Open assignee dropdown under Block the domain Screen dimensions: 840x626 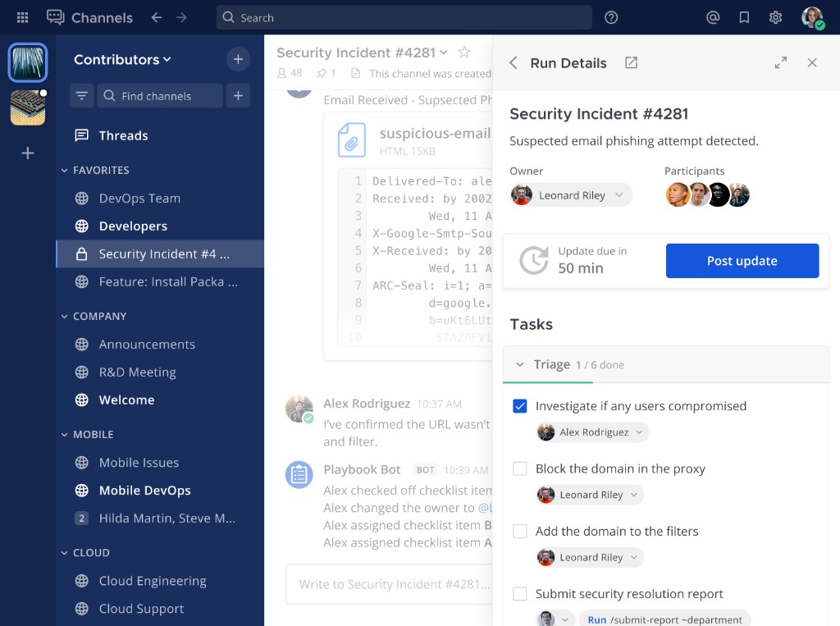[590, 495]
